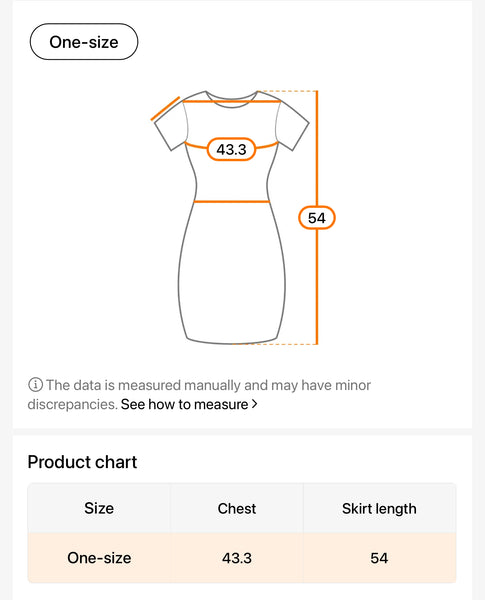Click the manual measurement disclaimer text
485x600 pixels.
coord(199,394)
